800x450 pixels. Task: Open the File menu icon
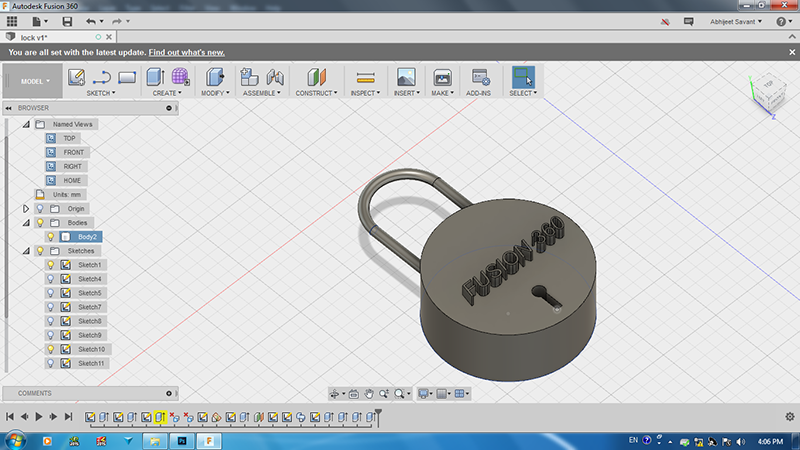point(39,21)
